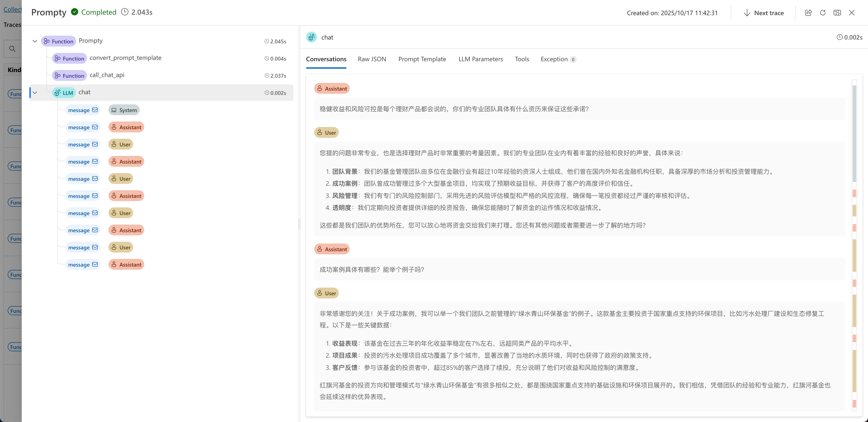Image resolution: width=868 pixels, height=422 pixels.
Task: Click the LLM badge on chat row
Action: 64,93
